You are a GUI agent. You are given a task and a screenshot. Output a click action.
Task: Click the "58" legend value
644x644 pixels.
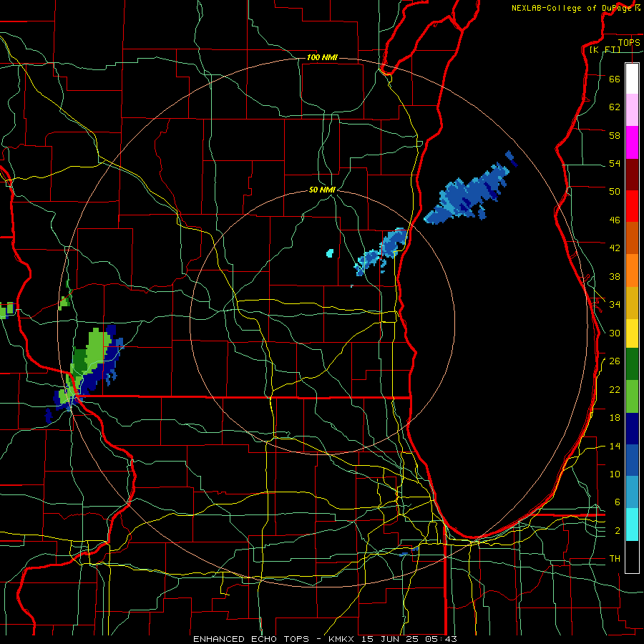(x=615, y=135)
